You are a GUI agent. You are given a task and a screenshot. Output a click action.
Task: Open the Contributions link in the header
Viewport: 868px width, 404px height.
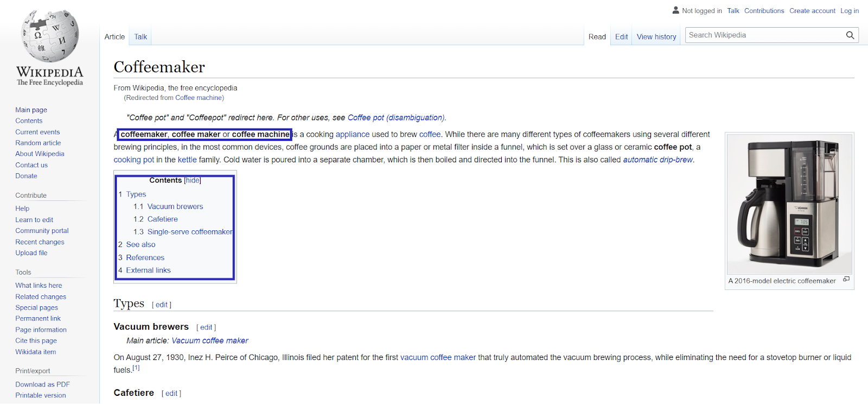[764, 11]
